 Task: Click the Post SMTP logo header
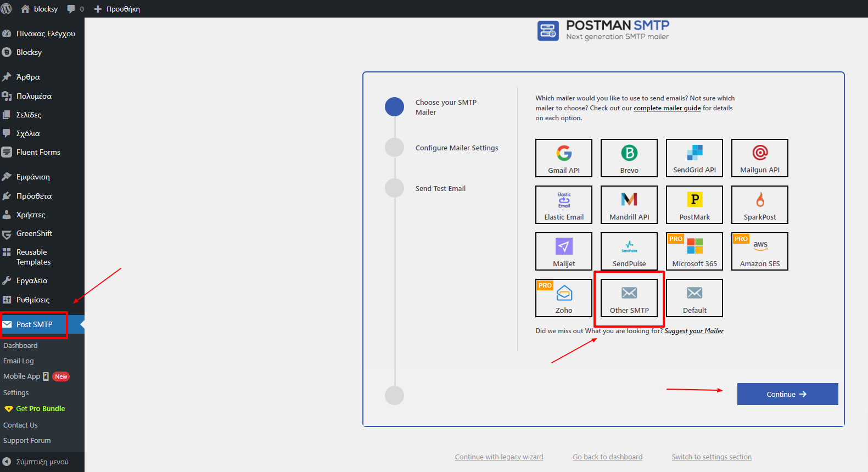[x=603, y=31]
